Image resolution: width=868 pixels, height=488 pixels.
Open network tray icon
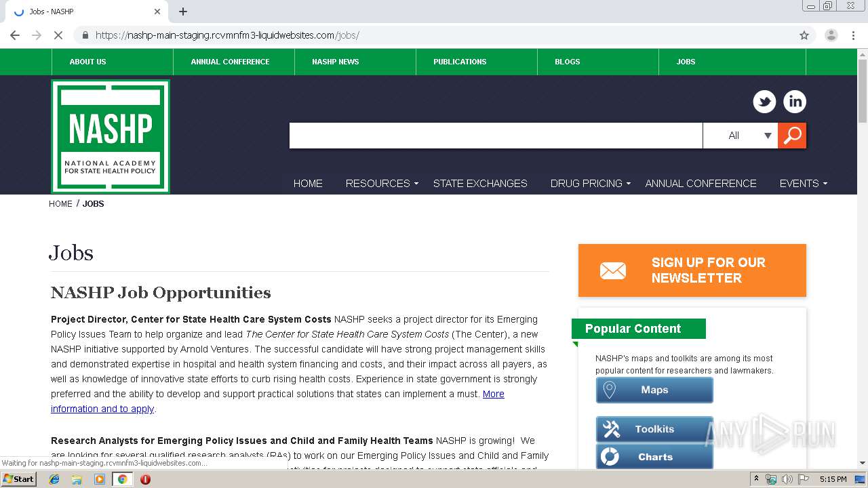coord(772,479)
